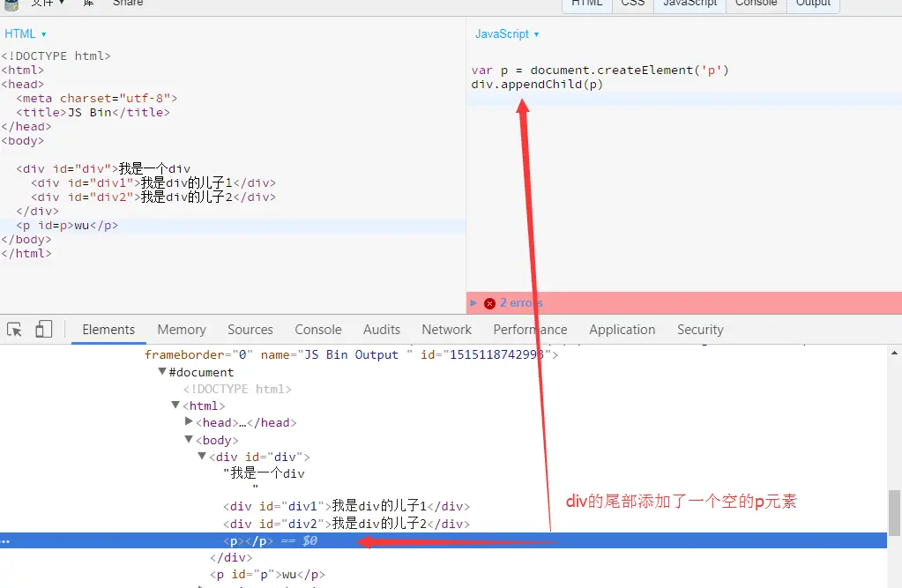Switch to the Console tab in DevTools
The width and height of the screenshot is (902, 588).
coord(318,330)
